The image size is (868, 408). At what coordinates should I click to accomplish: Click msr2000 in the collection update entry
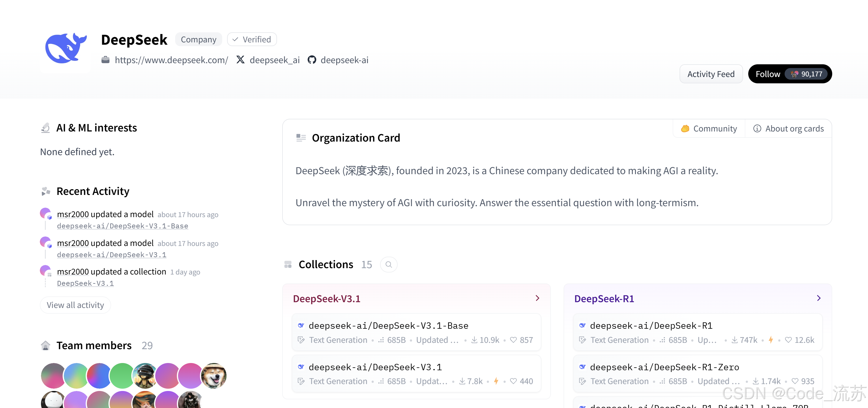(73, 272)
